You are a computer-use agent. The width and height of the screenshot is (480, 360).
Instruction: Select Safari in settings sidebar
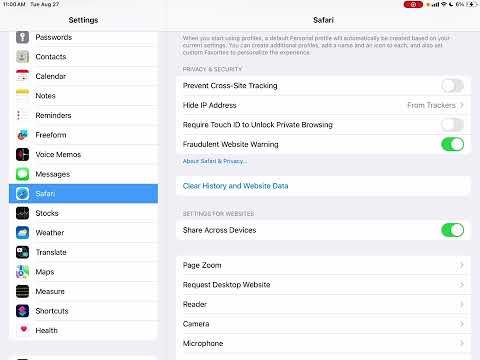pos(83,193)
